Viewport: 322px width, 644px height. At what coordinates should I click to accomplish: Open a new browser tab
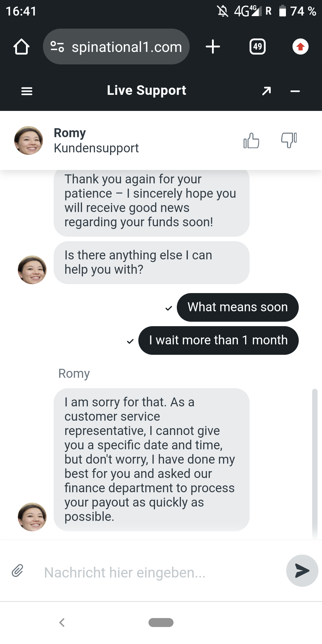click(213, 47)
